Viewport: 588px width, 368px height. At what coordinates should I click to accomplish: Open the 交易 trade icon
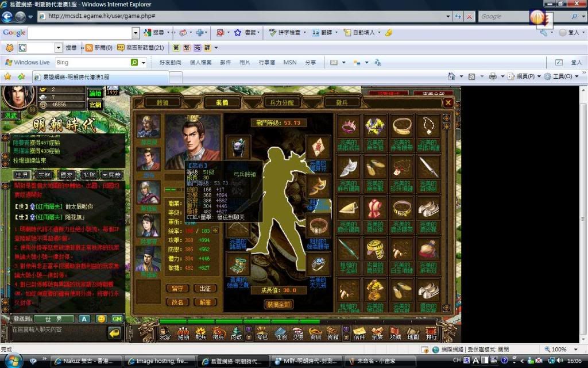[298, 332]
